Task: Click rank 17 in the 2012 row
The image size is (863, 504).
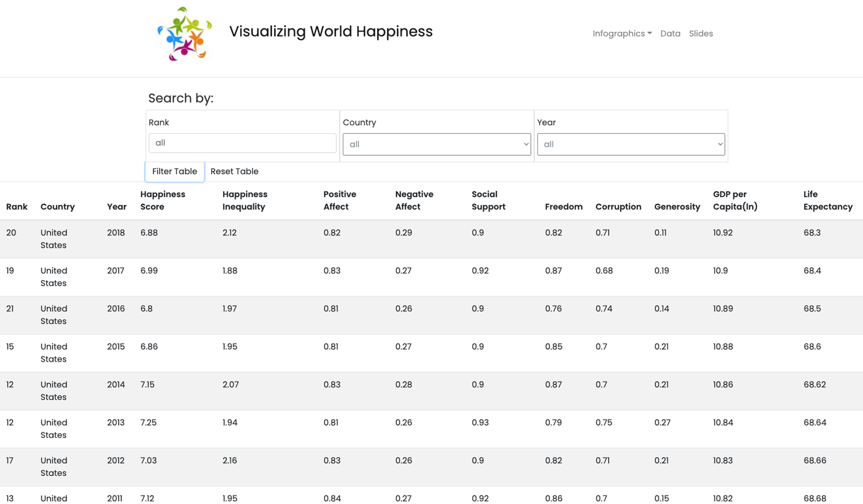Action: pos(10,461)
